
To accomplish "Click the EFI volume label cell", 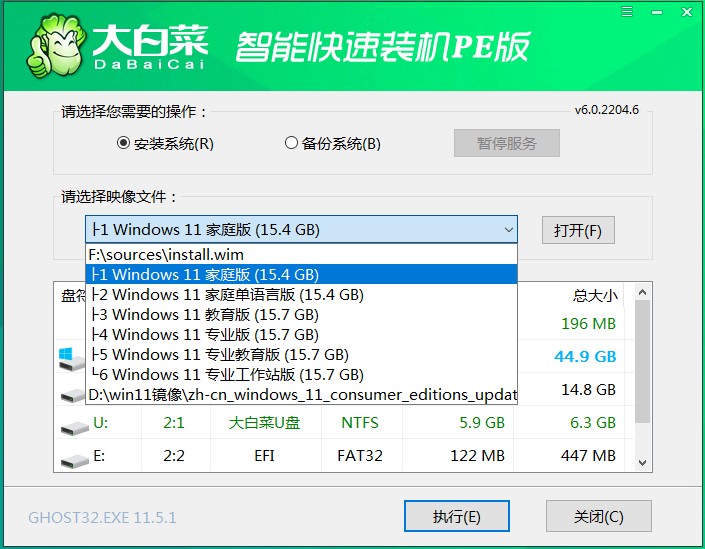I will pyautogui.click(x=264, y=456).
